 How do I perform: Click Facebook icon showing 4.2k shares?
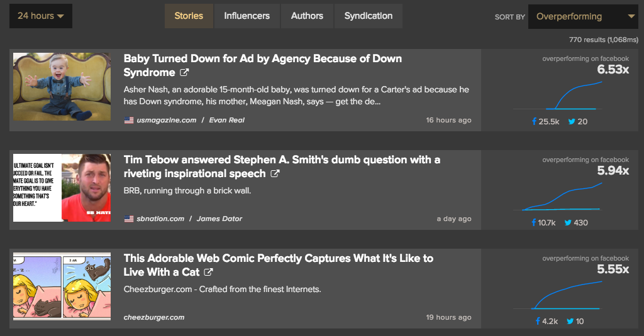[x=538, y=321]
